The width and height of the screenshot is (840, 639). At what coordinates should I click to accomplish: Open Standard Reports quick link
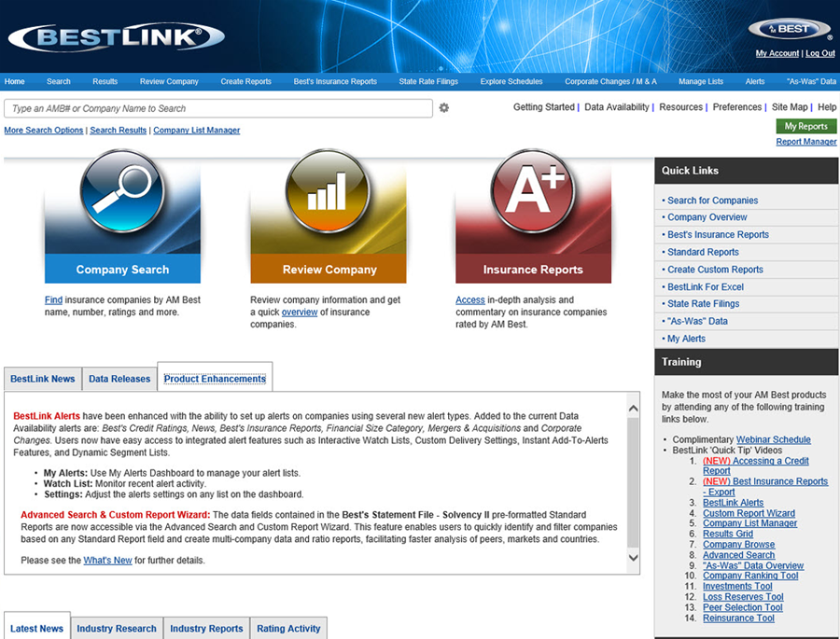703,252
